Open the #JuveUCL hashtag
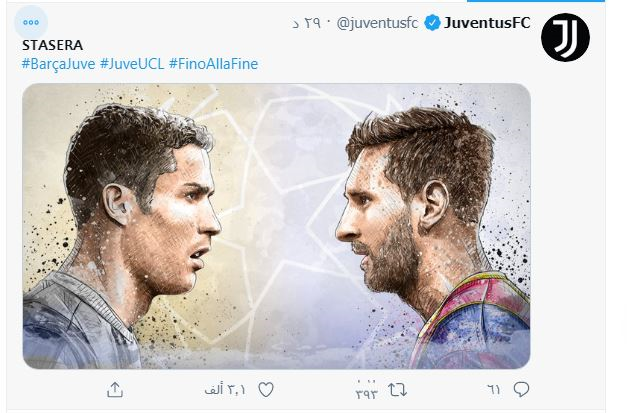The height and width of the screenshot is (413, 627). pyautogui.click(x=132, y=64)
